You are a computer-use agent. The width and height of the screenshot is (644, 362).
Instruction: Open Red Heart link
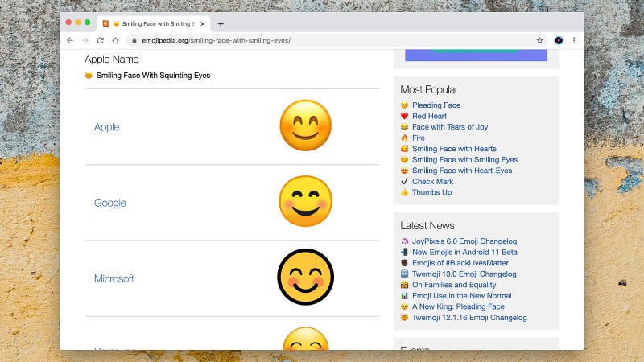pos(429,116)
